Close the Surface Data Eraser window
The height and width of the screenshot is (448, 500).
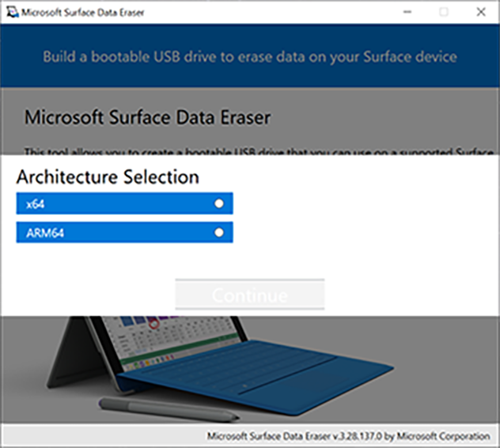tap(480, 12)
